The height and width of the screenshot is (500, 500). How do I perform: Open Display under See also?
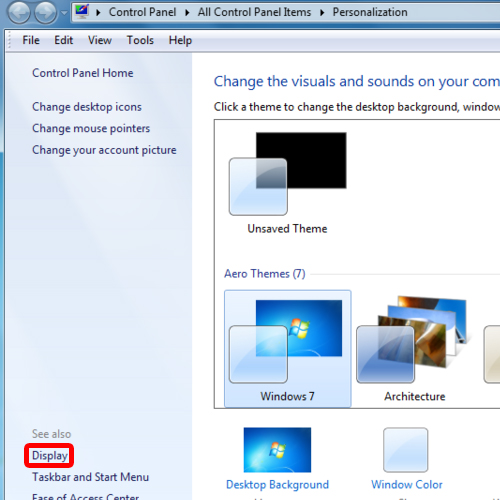[50, 455]
